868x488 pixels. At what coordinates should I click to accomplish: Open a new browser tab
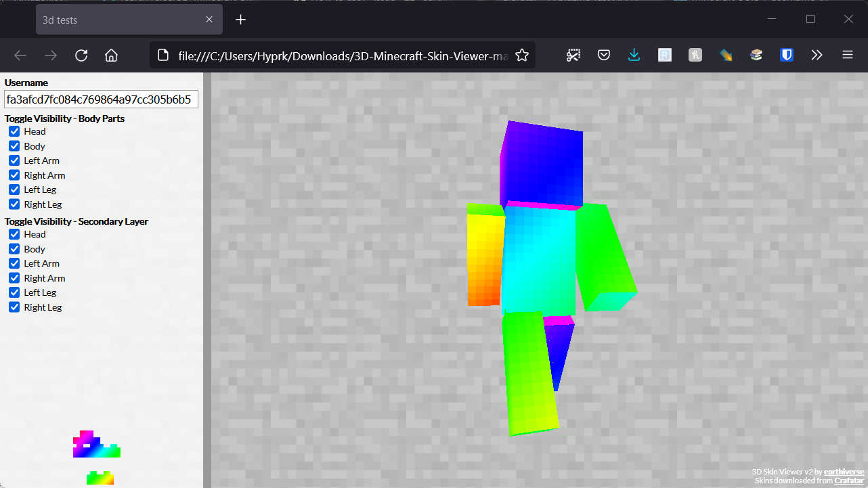(240, 20)
